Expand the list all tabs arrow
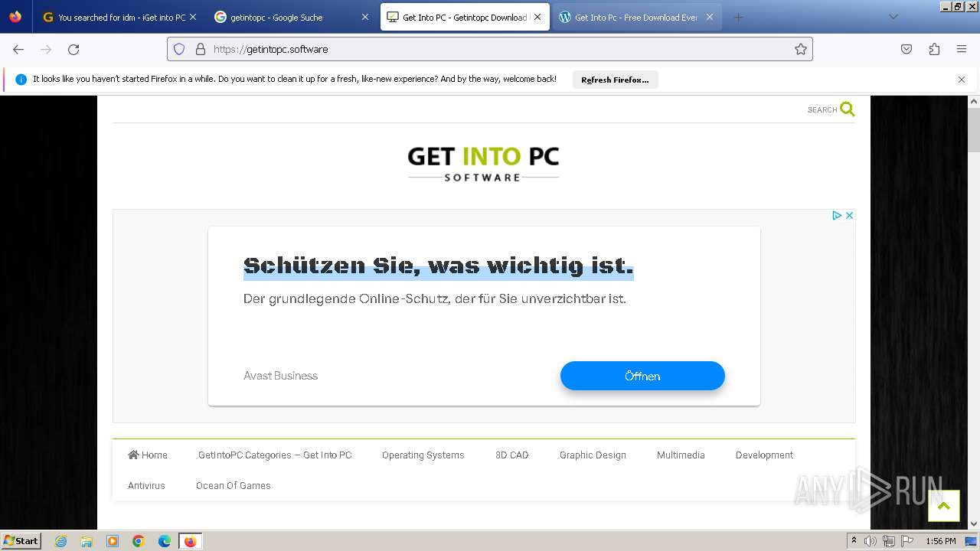 pos(893,17)
